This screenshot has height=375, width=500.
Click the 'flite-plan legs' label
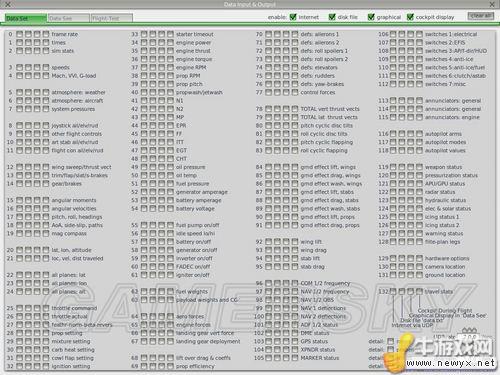coord(443,242)
